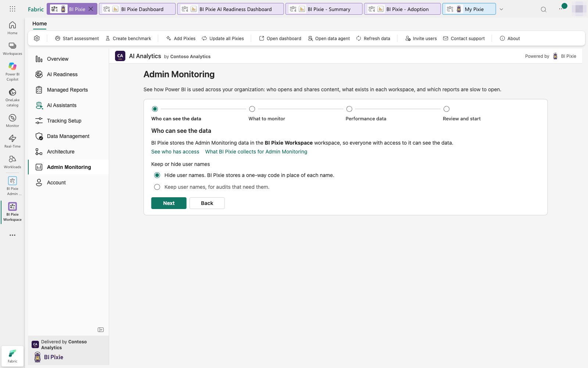Select Add Pixies toolbar command

click(x=181, y=38)
